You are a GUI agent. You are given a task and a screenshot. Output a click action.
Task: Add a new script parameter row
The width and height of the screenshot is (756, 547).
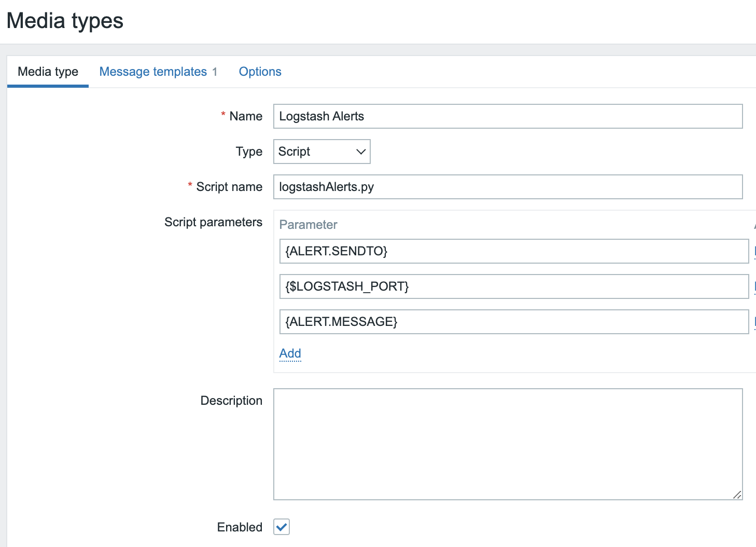coord(290,353)
